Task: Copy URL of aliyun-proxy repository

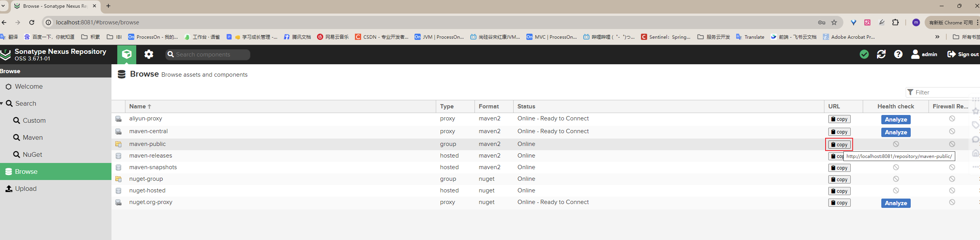Action: (839, 119)
